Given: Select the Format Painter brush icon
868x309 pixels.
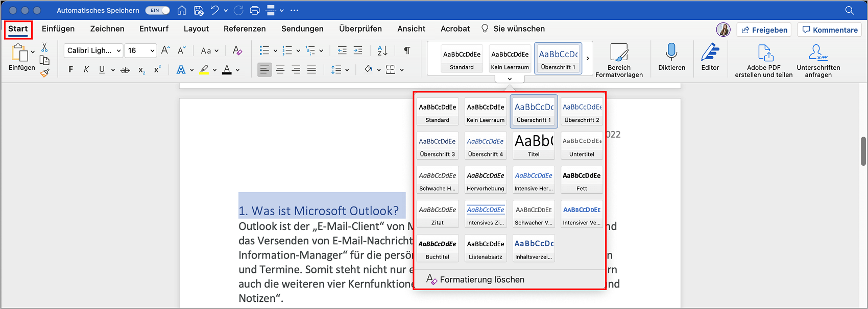Looking at the screenshot, I should point(44,73).
